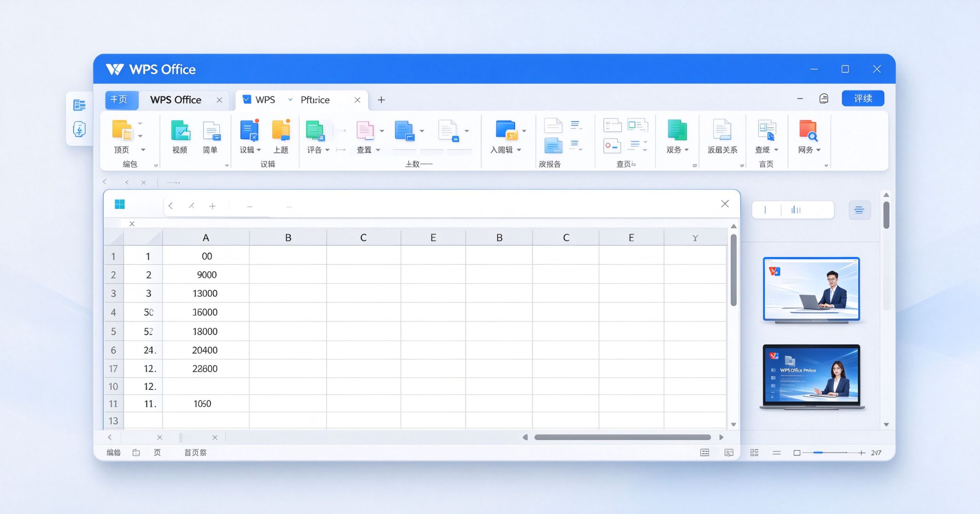Click the 查置 pink document icon
Image resolution: width=980 pixels, height=514 pixels.
click(365, 130)
